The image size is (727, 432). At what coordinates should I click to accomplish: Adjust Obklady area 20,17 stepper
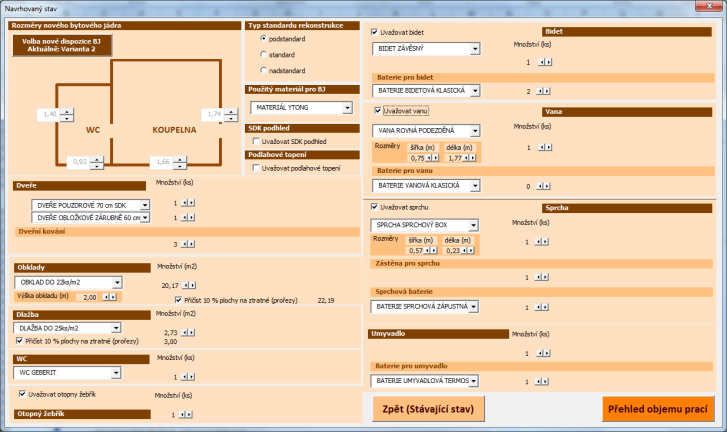click(x=189, y=285)
